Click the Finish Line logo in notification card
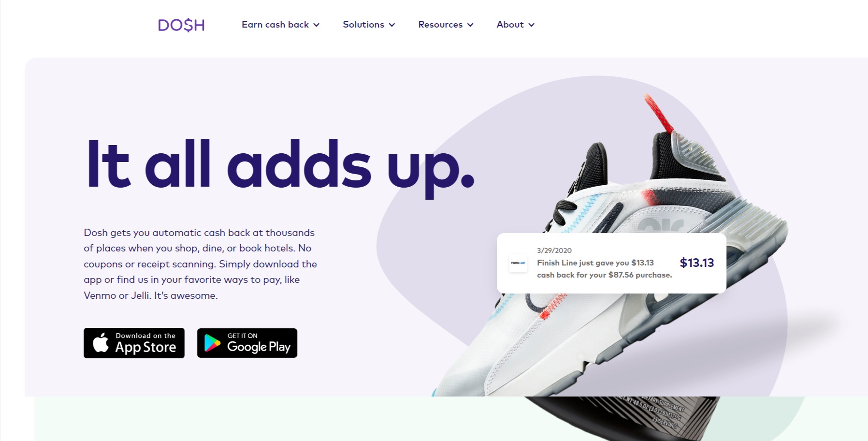This screenshot has width=868, height=441. tap(518, 263)
